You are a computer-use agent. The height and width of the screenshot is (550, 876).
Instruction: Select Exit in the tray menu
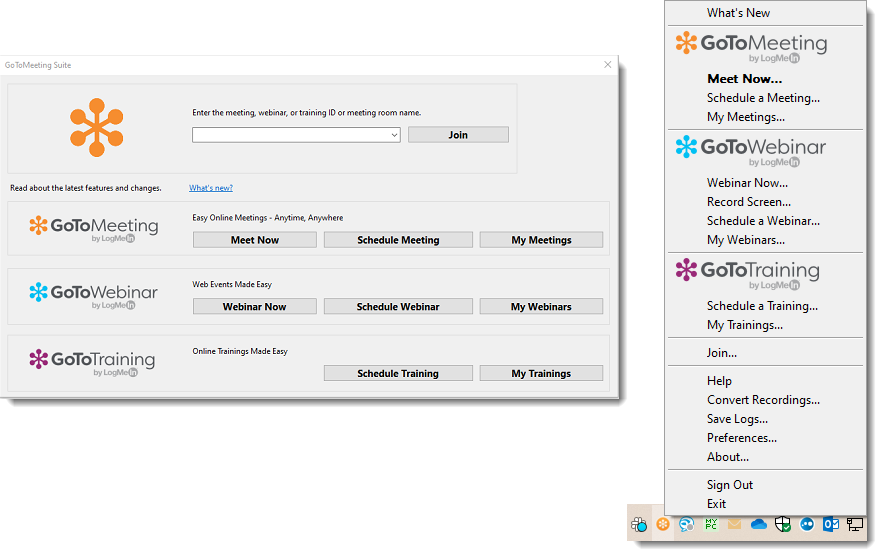point(716,504)
